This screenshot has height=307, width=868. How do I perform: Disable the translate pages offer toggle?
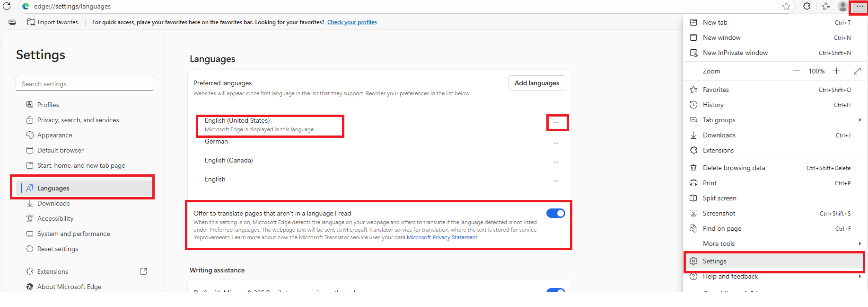[556, 213]
